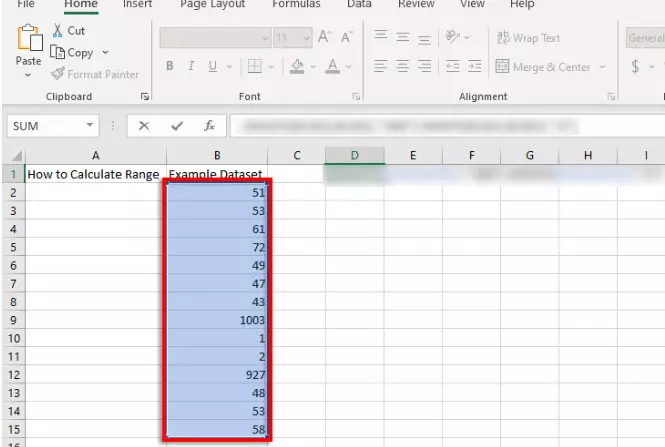This screenshot has width=665, height=447.
Task: Click the Copy icon
Action: click(57, 52)
